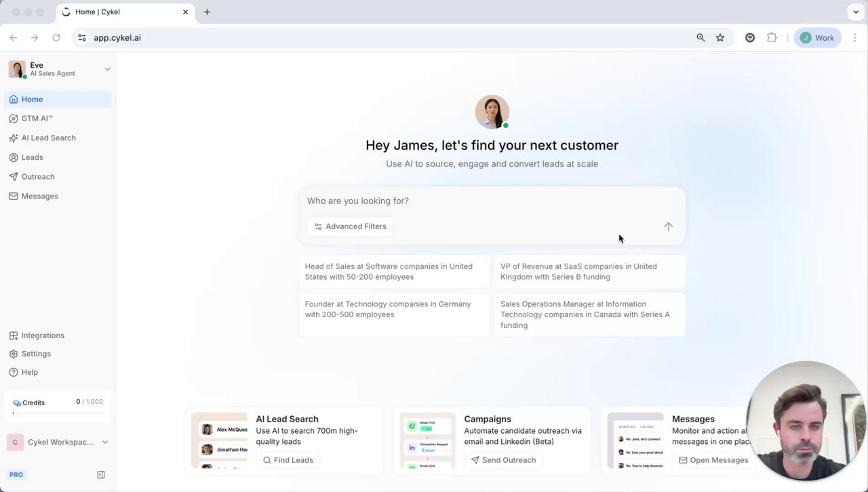Click the AI Lead Search card thumbnail
The height and width of the screenshot is (492, 868).
(219, 440)
